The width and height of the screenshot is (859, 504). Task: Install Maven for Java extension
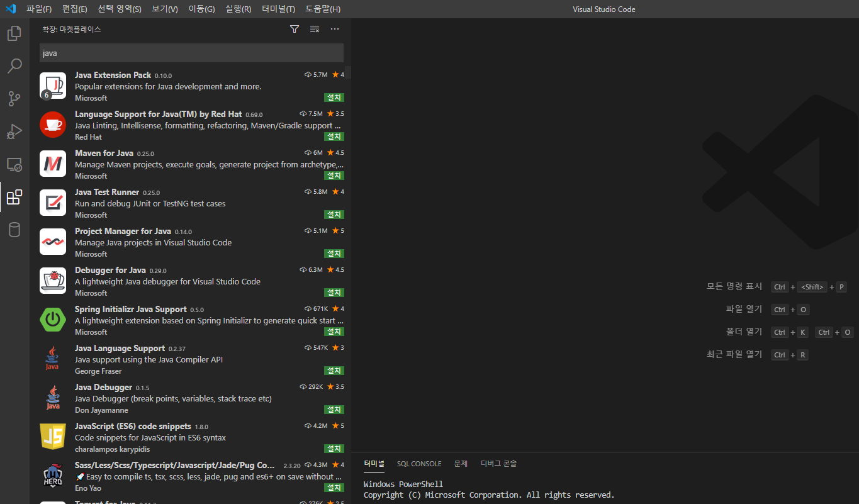pyautogui.click(x=334, y=176)
